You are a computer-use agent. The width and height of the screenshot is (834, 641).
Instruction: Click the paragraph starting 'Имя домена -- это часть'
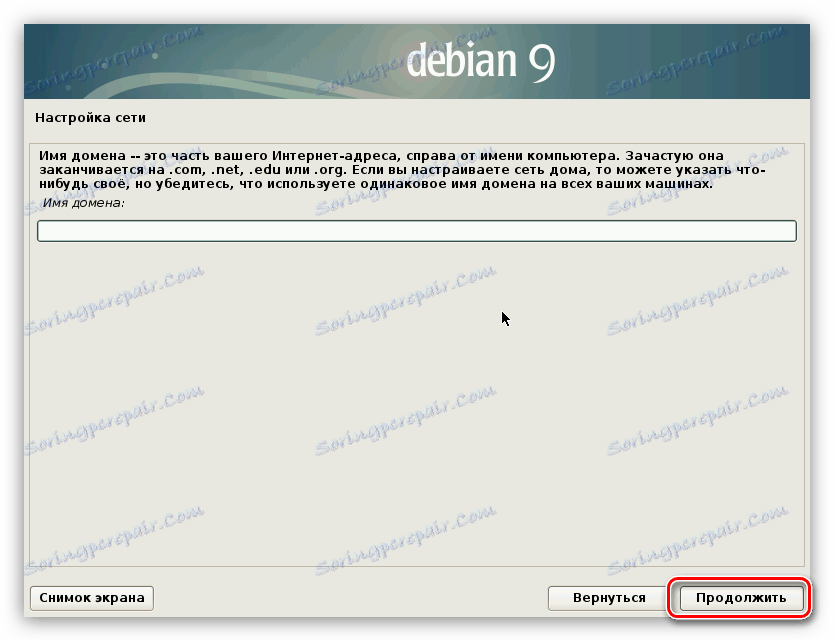pyautogui.click(x=402, y=170)
